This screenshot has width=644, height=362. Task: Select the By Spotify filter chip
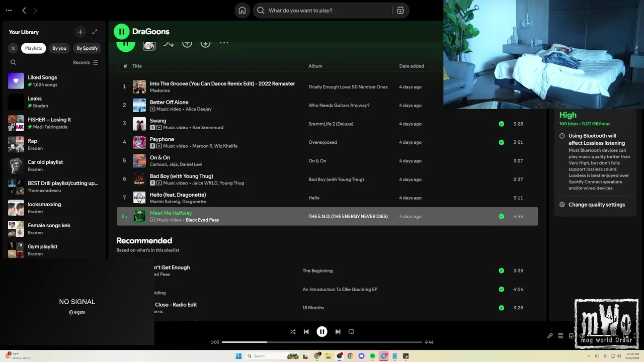87,48
